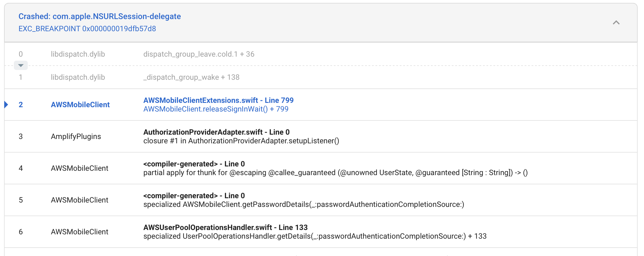644x256 pixels.
Task: Click AWSMobileClient.releaseSignInWait() + 799 text
Action: pos(216,109)
